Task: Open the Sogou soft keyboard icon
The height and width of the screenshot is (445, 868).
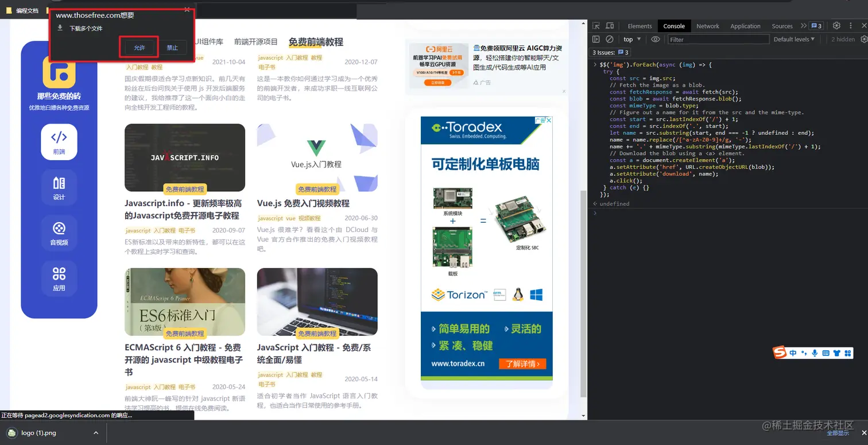Action: tap(826, 353)
